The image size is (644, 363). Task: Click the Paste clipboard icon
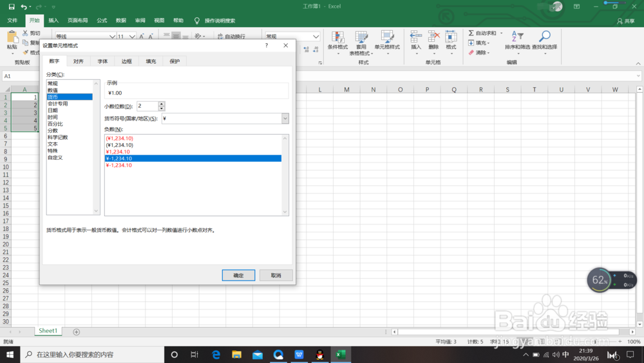click(12, 38)
